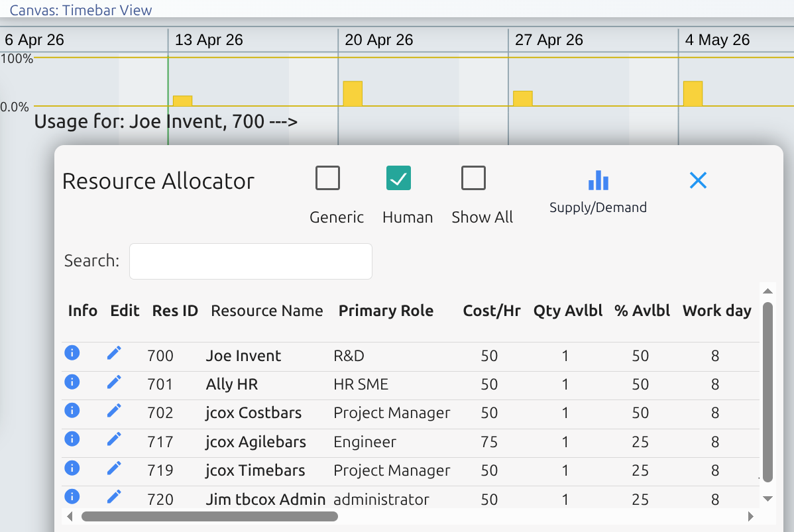Edit resource 719 jcox Timebars with pencil
Screen dimensions: 794x532
tap(114, 468)
